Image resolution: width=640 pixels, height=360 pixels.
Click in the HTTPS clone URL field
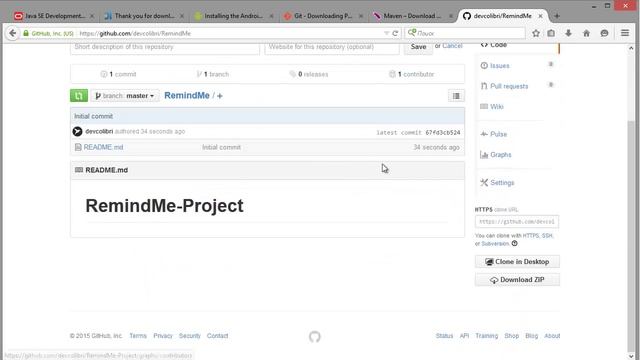coord(517,222)
